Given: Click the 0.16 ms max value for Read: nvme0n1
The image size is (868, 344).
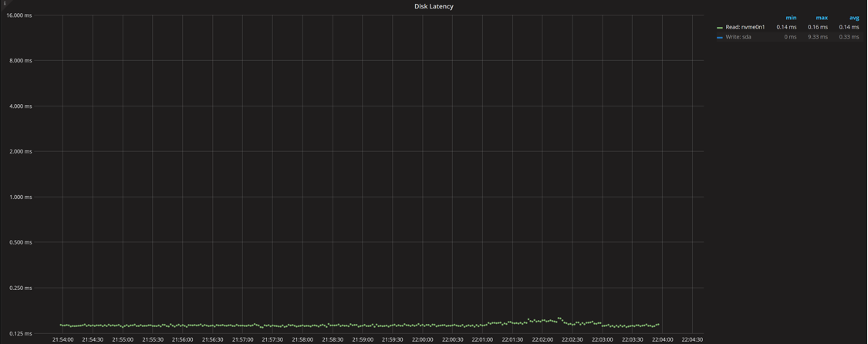Looking at the screenshot, I should pyautogui.click(x=817, y=27).
